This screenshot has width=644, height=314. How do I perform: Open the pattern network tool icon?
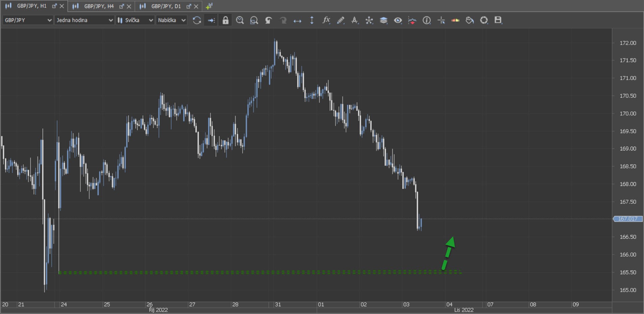(x=369, y=20)
